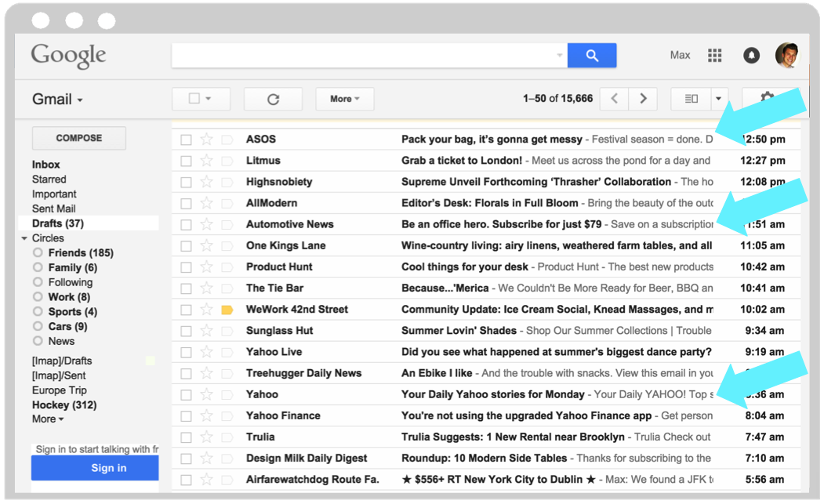Select the Friends circle radio button
The image size is (824, 504).
pos(38,253)
